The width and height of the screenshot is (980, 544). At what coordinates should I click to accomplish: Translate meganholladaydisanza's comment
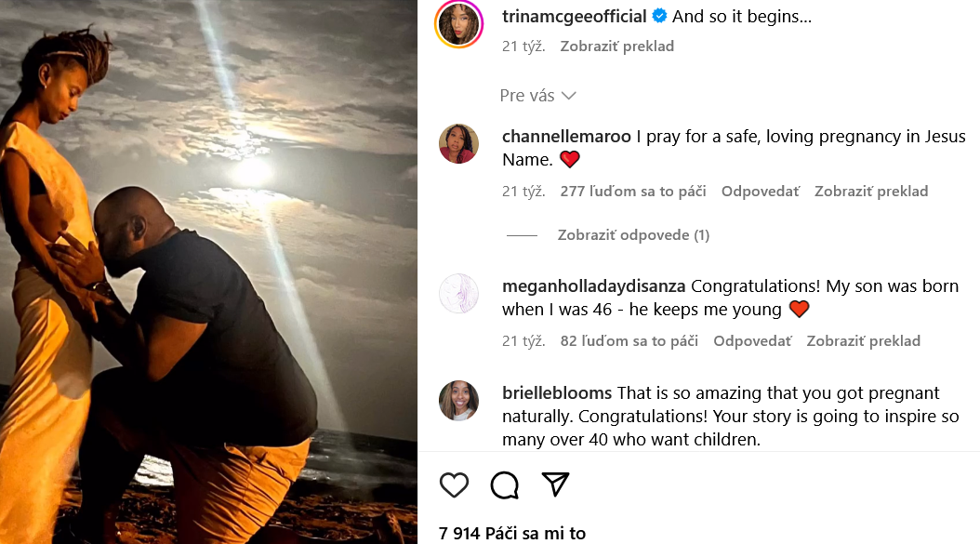[863, 341]
